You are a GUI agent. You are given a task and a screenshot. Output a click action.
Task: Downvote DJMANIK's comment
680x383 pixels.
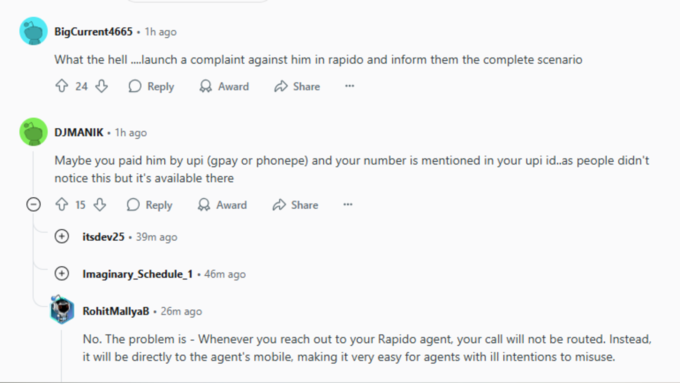coord(100,204)
